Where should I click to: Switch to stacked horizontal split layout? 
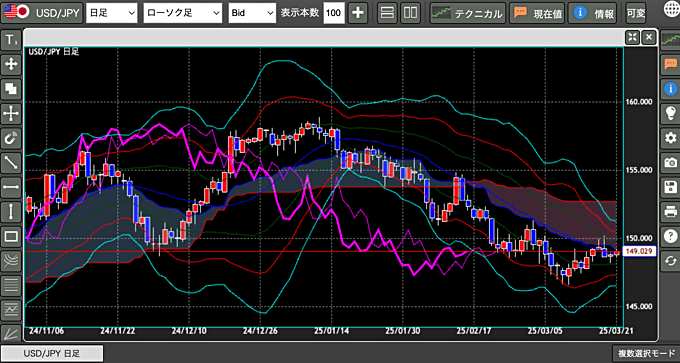[386, 13]
